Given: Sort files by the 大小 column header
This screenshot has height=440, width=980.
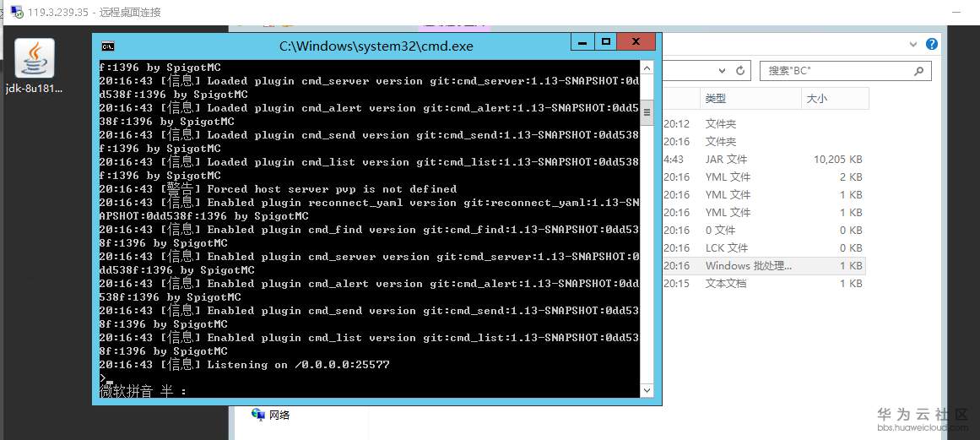Looking at the screenshot, I should [835, 99].
